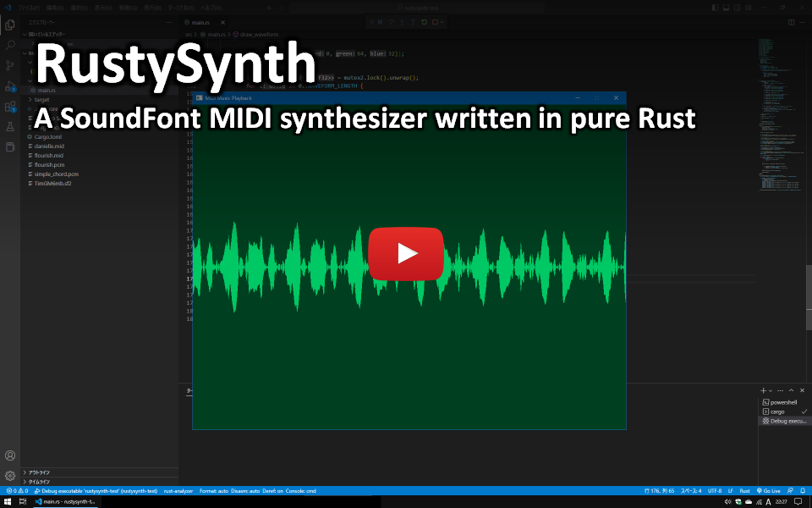
Task: Collapse the 開いているエディター section
Action: [x=45, y=34]
